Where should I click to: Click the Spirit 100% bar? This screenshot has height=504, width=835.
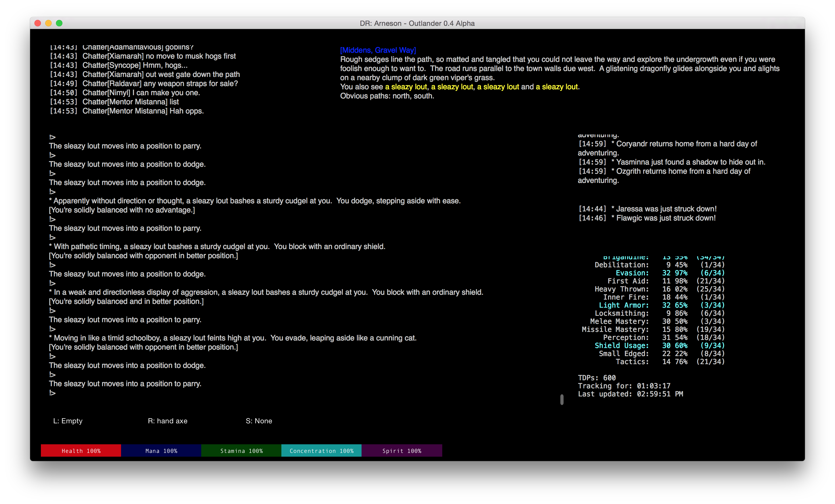click(402, 451)
